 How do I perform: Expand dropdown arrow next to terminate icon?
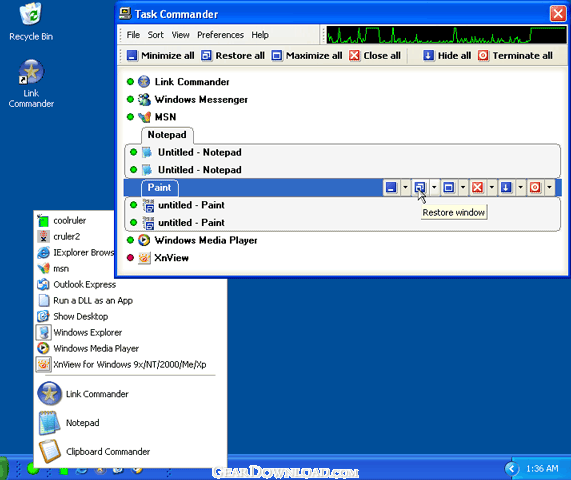[549, 188]
